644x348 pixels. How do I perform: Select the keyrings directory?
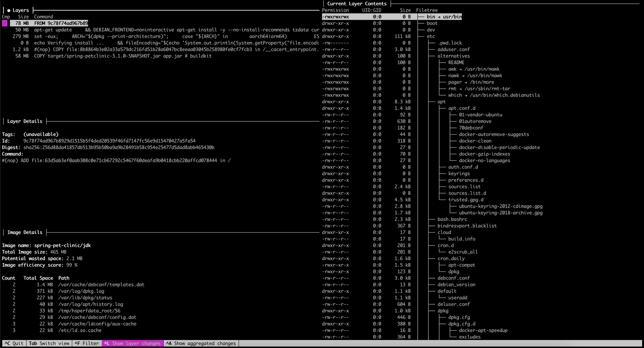click(459, 173)
